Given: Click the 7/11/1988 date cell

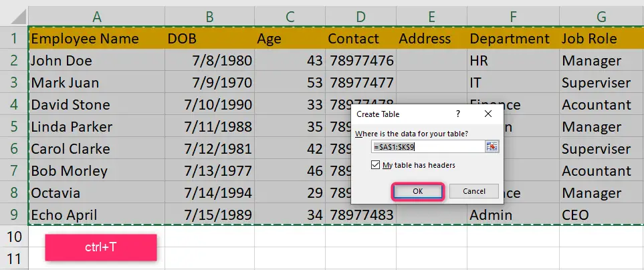Looking at the screenshot, I should (209, 126).
